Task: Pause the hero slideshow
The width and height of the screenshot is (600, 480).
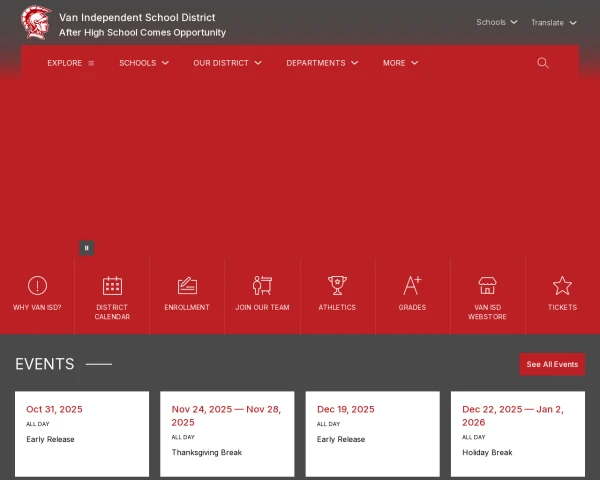Action: [x=87, y=248]
